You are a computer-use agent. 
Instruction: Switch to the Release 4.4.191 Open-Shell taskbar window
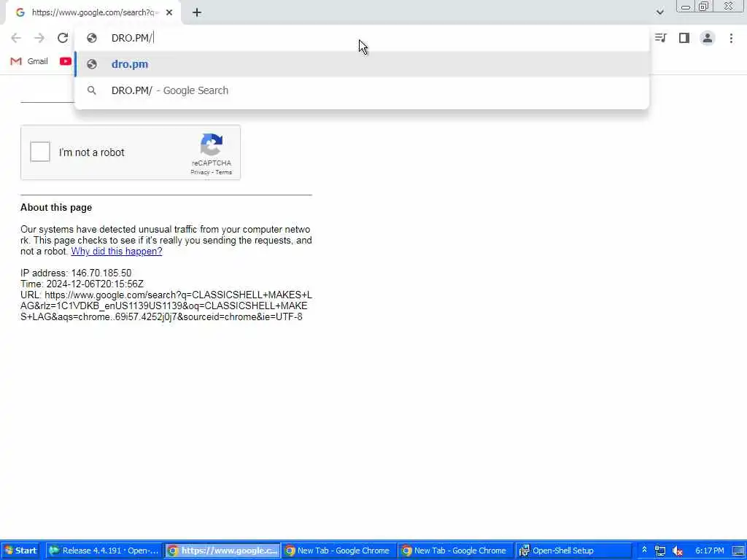coord(104,551)
